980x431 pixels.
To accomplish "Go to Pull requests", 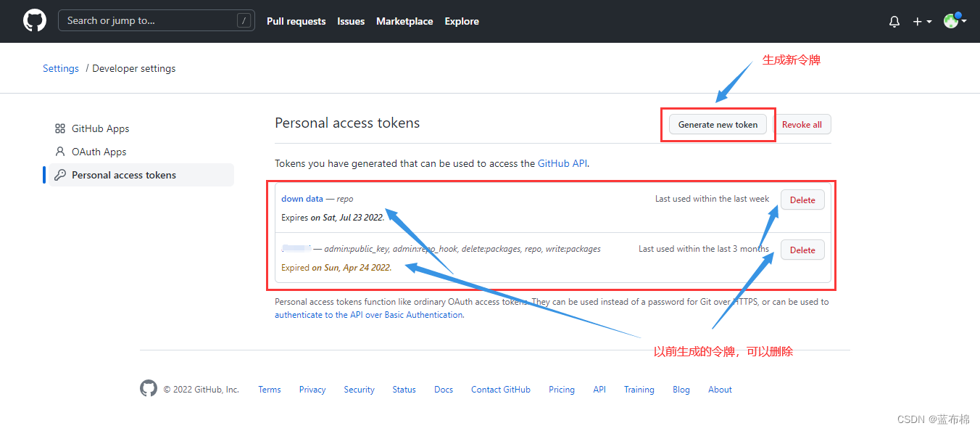I will click(x=296, y=21).
